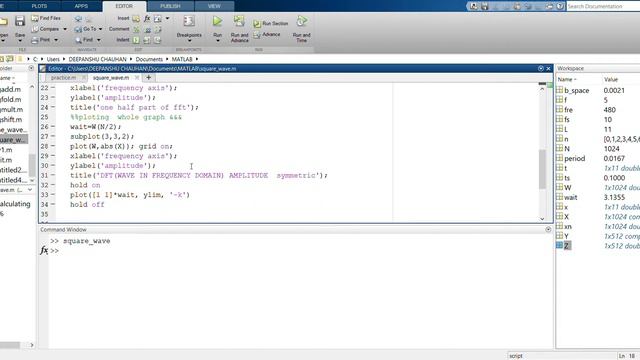Open Command Window actions menu icon

pos(548,230)
